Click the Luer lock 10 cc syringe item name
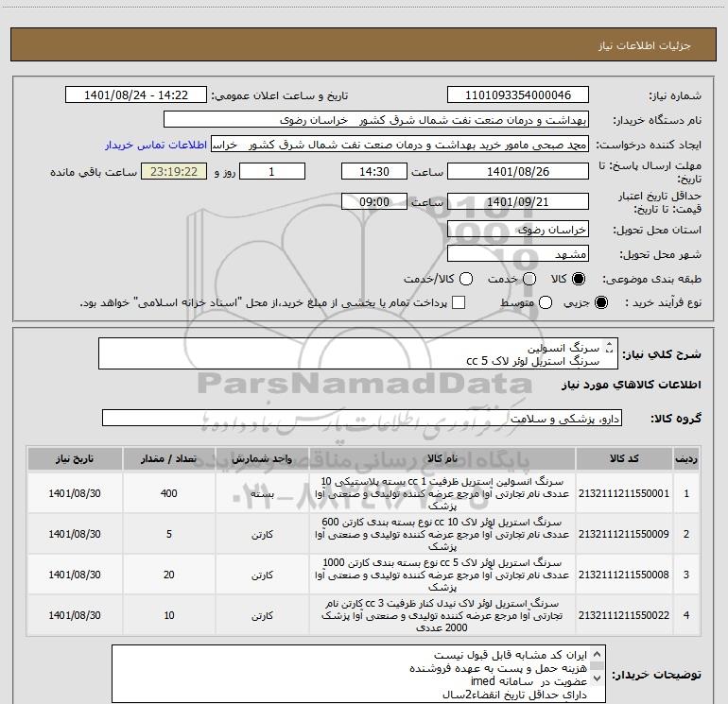 (442, 534)
